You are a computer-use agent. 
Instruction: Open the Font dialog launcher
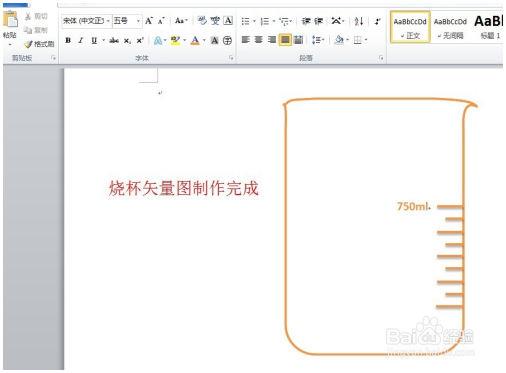(231, 58)
